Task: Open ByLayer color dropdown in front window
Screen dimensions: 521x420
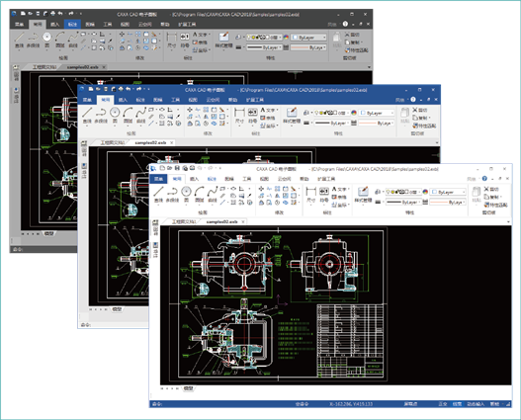Action: [x=448, y=192]
